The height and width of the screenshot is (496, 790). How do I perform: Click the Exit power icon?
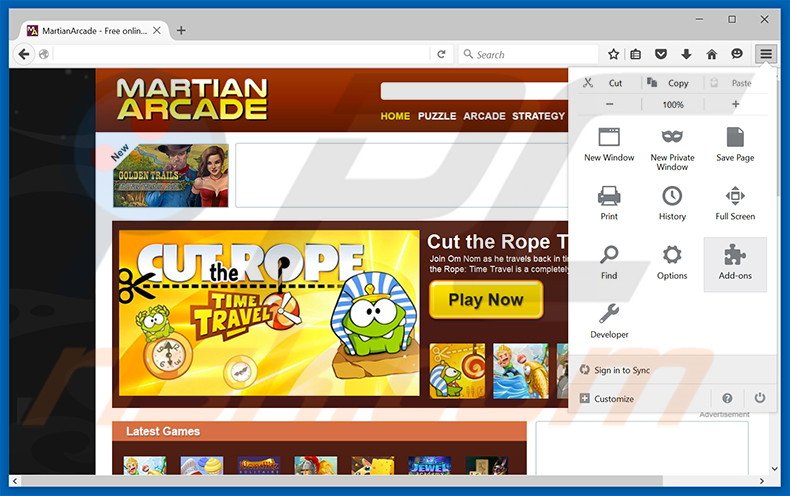[x=760, y=398]
